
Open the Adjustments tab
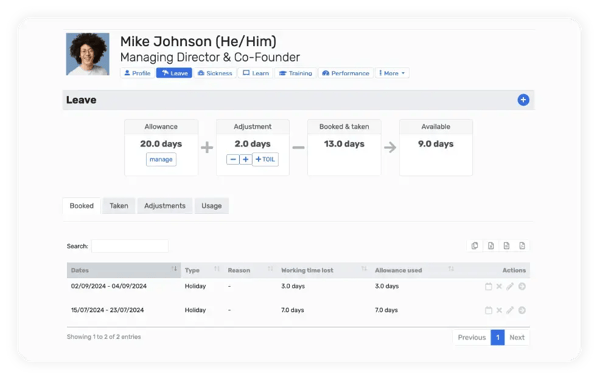pos(165,206)
